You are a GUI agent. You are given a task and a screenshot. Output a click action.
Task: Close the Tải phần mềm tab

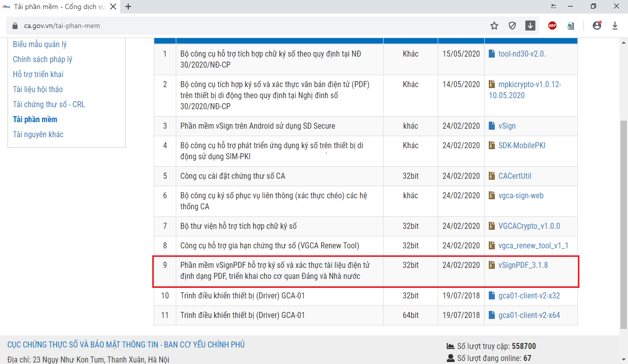click(x=113, y=7)
